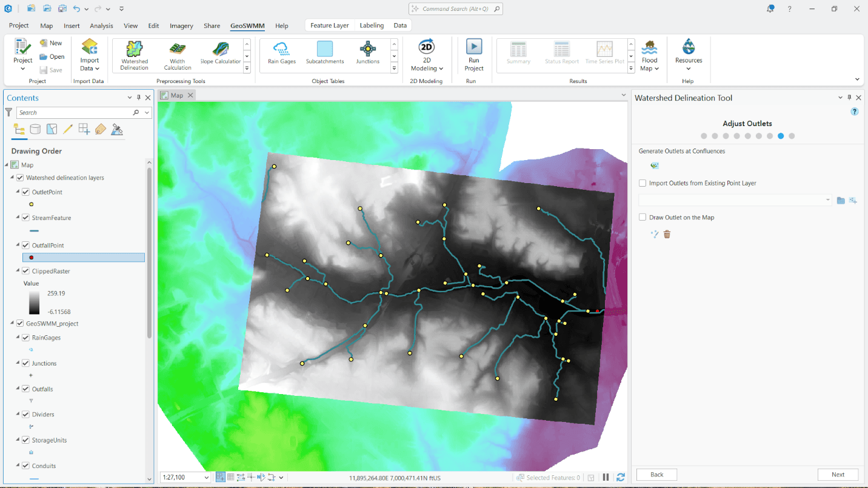Click the Next button
The image size is (868, 488).
[838, 475]
